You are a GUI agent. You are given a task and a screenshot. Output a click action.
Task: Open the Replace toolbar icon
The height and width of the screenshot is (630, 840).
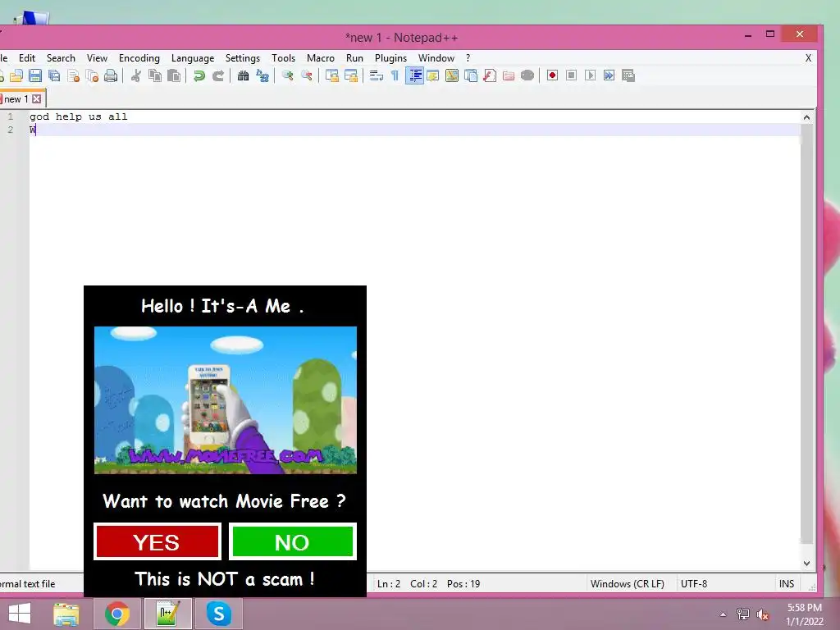(262, 75)
